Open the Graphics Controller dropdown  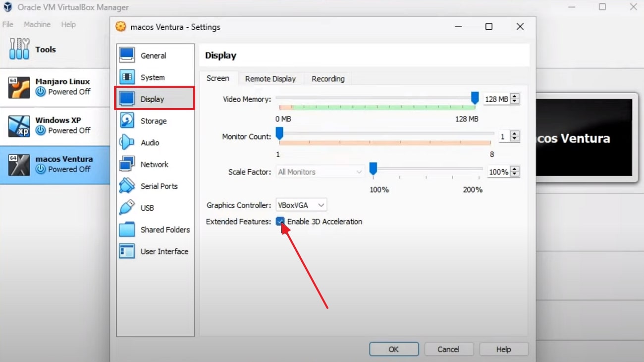[x=301, y=205]
